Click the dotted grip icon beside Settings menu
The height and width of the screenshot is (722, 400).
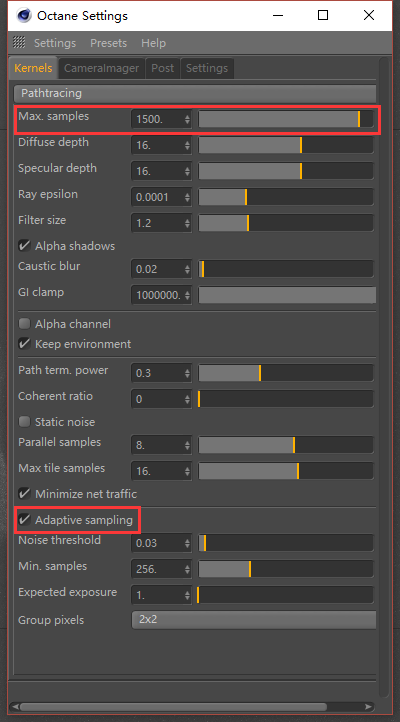click(19, 43)
